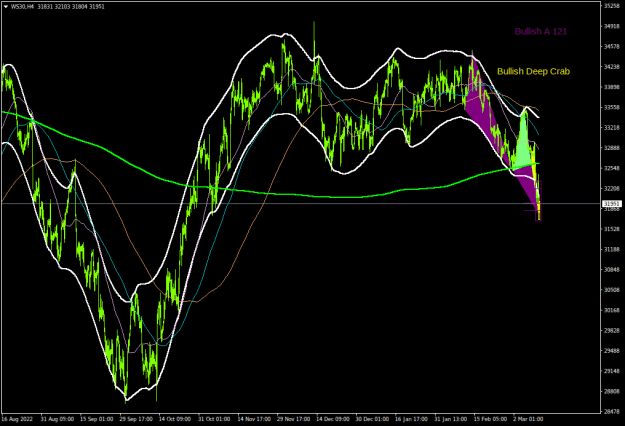Click the 14 Nov 17:00 time label

(254, 419)
